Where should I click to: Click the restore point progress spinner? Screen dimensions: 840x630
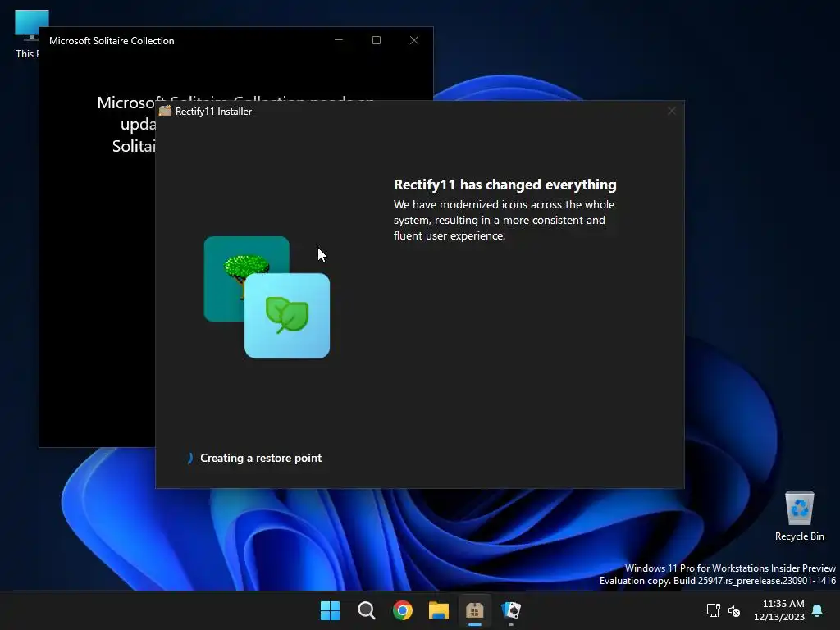tap(189, 458)
